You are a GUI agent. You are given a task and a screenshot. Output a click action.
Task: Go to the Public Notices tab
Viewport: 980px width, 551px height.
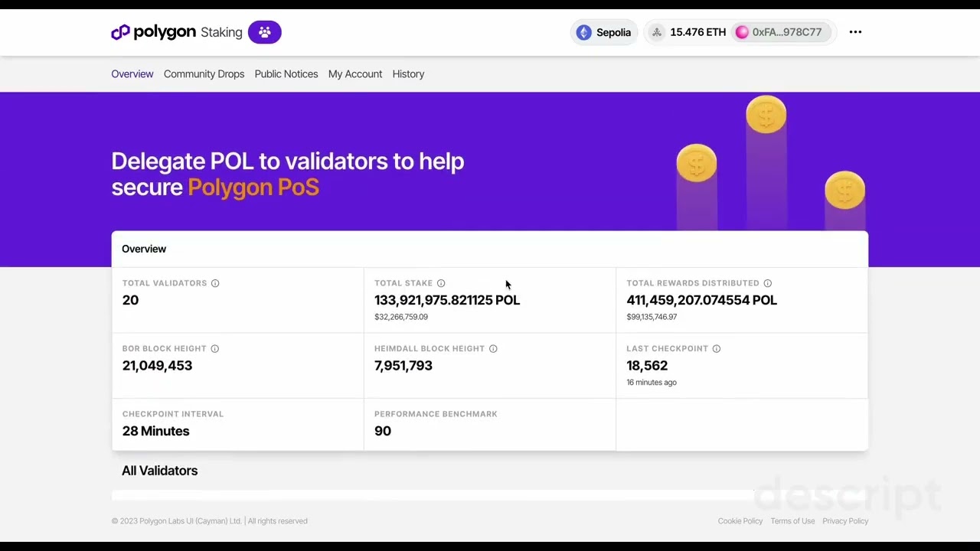pyautogui.click(x=286, y=74)
